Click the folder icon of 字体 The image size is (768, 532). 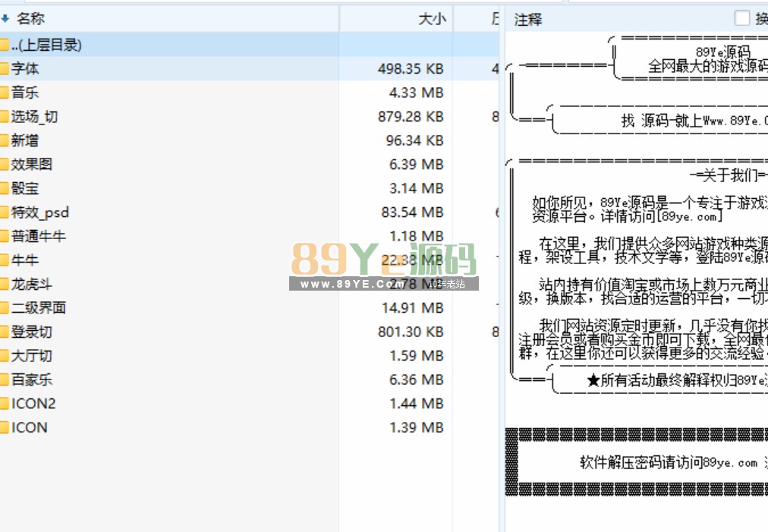click(5, 68)
